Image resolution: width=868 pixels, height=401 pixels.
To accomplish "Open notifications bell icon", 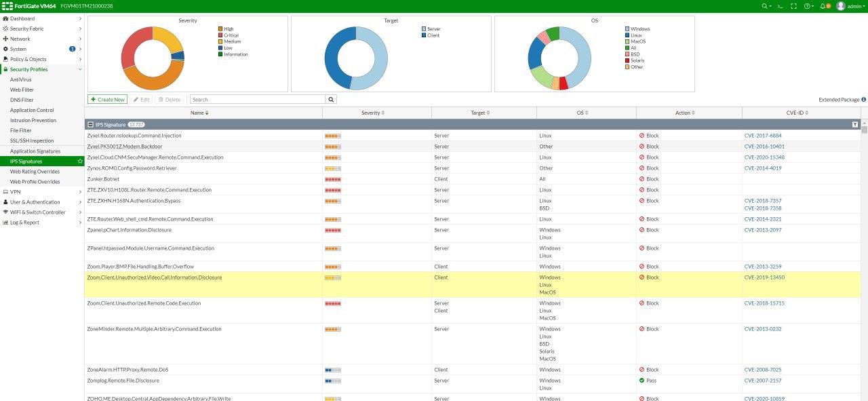I will [823, 5].
